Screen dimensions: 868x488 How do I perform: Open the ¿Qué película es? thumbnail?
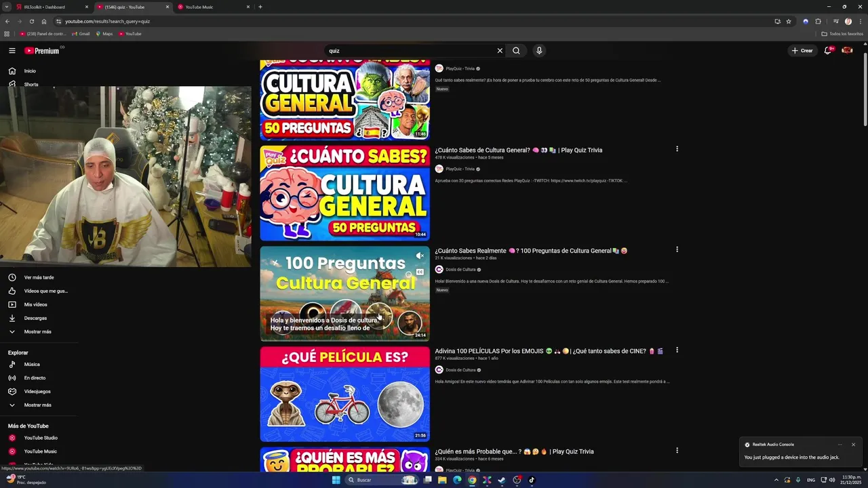pyautogui.click(x=344, y=394)
